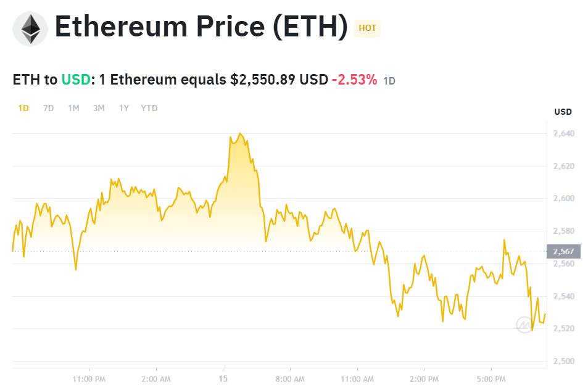The height and width of the screenshot is (390, 588).
Task: Click the 2,567 current price axis label
Action: point(563,251)
